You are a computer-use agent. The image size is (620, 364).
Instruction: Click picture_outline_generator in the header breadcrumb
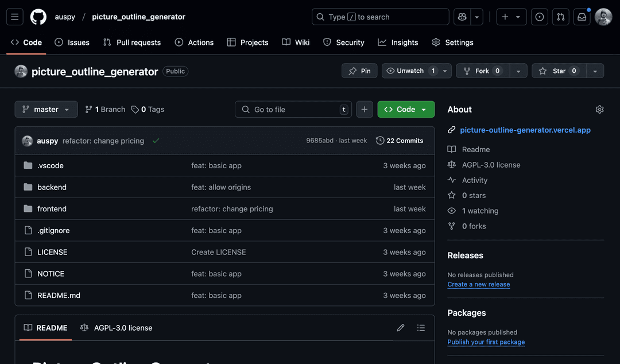(138, 17)
